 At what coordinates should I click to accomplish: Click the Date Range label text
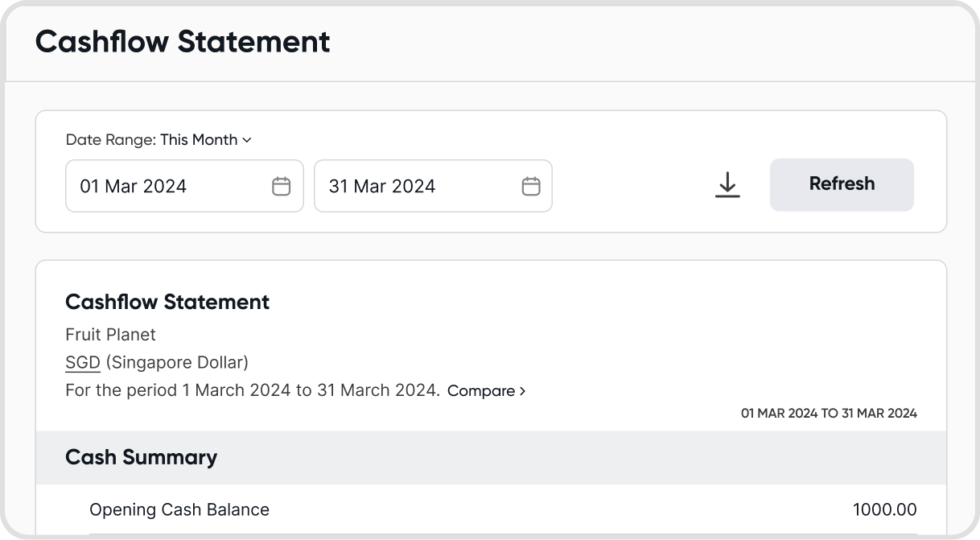pyautogui.click(x=111, y=140)
